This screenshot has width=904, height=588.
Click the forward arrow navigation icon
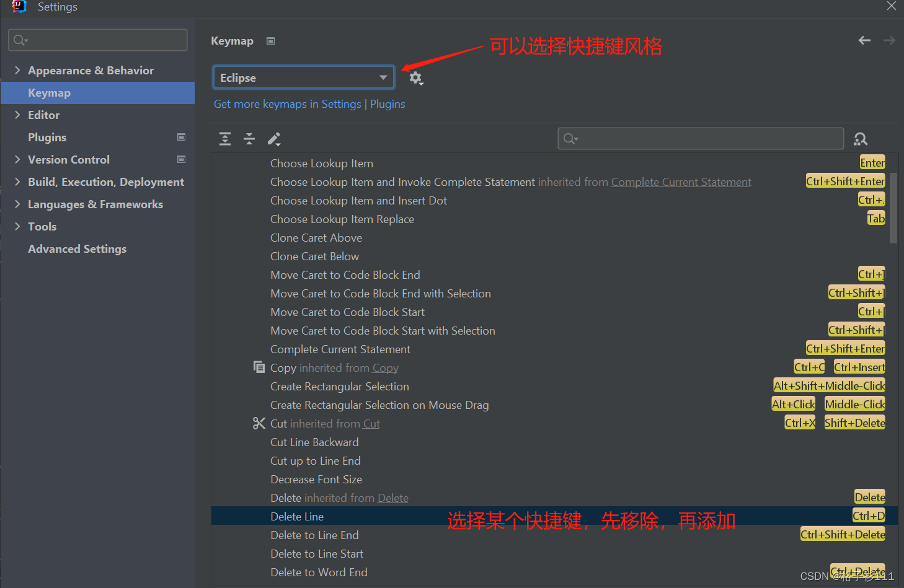click(x=889, y=40)
